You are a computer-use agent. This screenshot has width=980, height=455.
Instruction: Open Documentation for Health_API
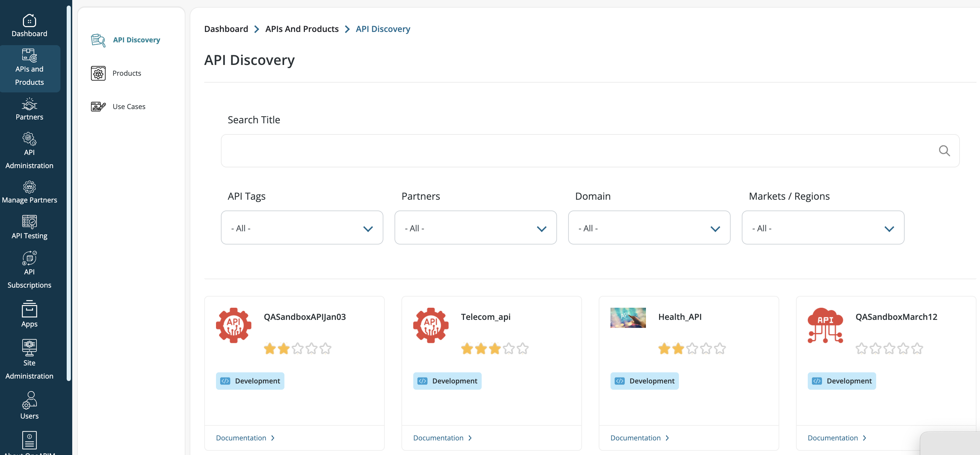pyautogui.click(x=640, y=438)
